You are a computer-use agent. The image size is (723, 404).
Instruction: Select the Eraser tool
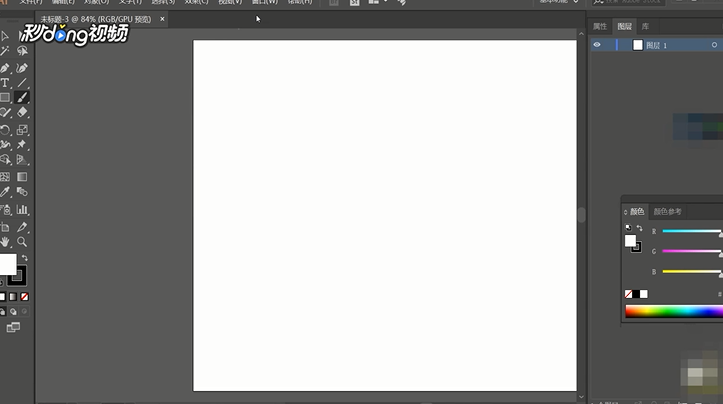[x=22, y=112]
